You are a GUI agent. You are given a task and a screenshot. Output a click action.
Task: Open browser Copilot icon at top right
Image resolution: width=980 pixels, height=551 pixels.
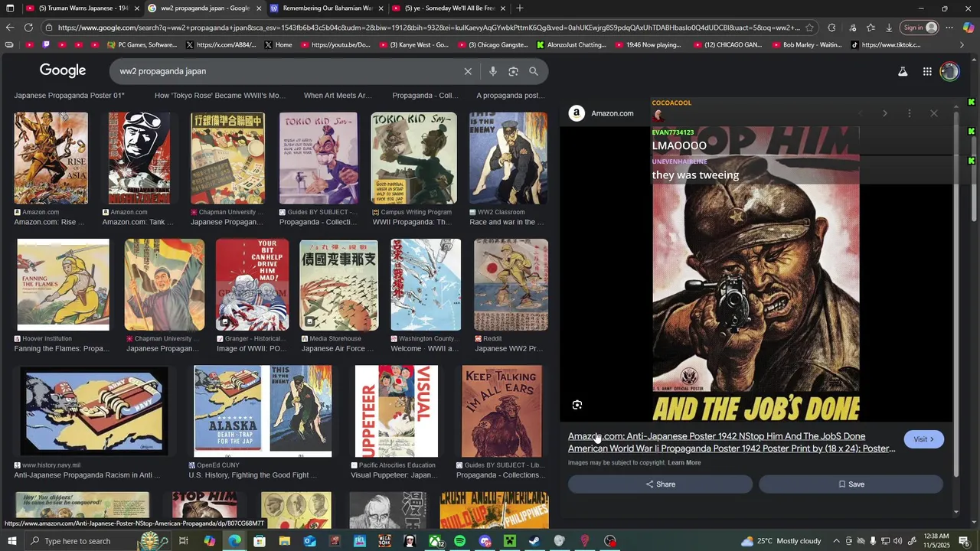click(969, 28)
